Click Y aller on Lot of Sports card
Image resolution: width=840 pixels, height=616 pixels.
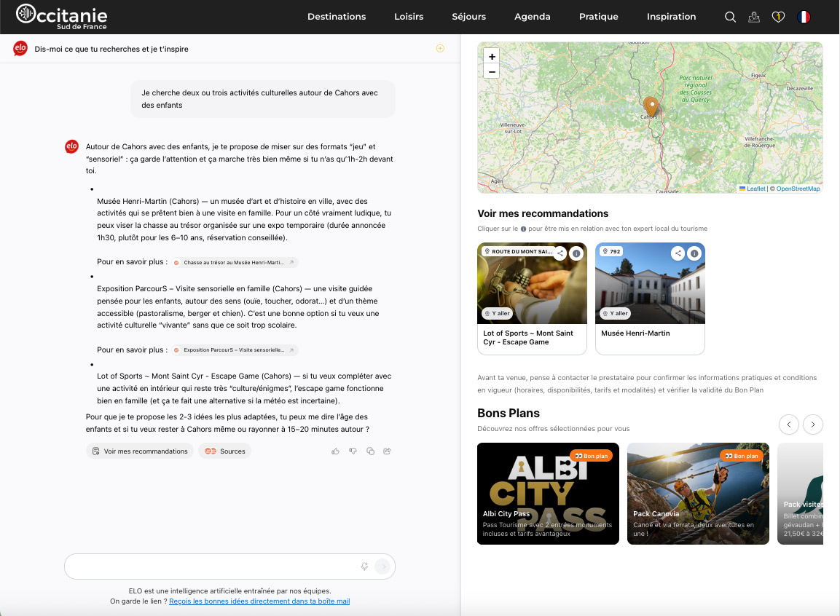click(497, 314)
